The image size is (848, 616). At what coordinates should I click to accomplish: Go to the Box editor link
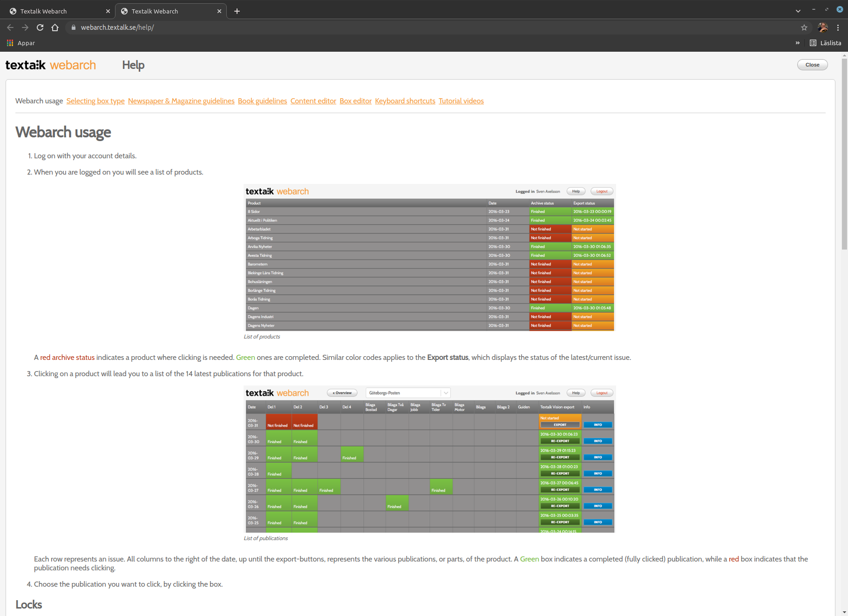coord(355,101)
